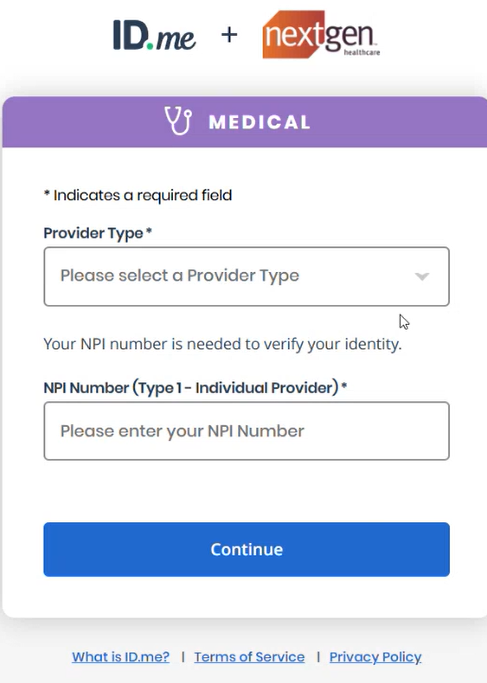Click the 'NPI Number (Type 1 - Individual Provider)' label
Image resolution: width=487 pixels, height=683 pixels.
point(191,388)
